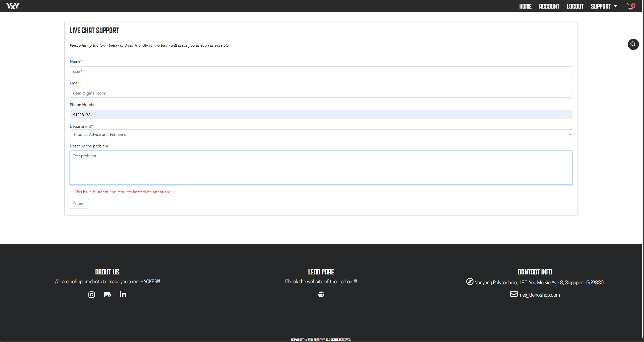Screen dimensions: 644x342
Task: Click the me@denoshop.com email link
Action: point(539,295)
